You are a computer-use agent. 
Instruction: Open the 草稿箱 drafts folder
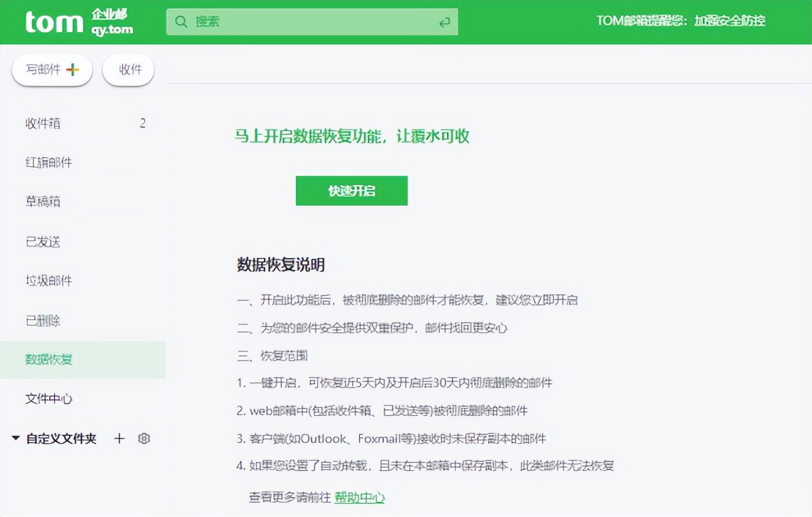pos(43,202)
